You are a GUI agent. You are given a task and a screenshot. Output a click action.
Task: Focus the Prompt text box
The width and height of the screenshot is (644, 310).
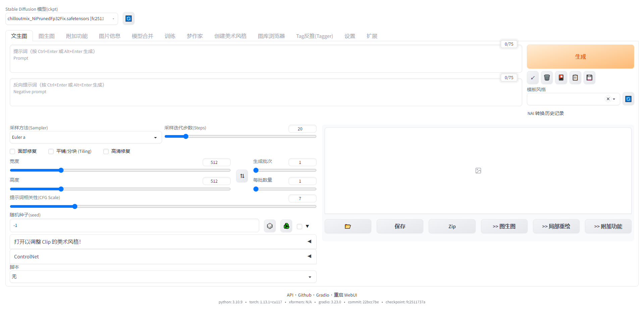pyautogui.click(x=266, y=59)
